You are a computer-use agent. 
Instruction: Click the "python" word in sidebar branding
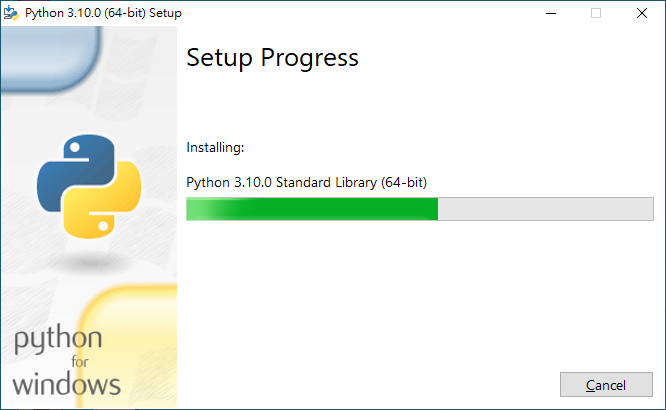click(57, 340)
